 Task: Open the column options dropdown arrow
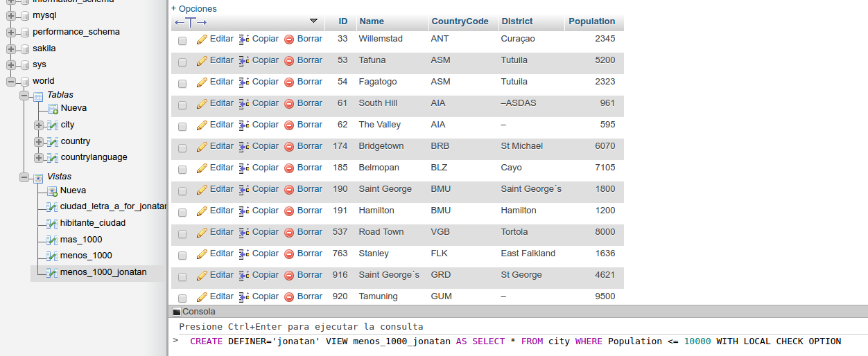pyautogui.click(x=313, y=21)
